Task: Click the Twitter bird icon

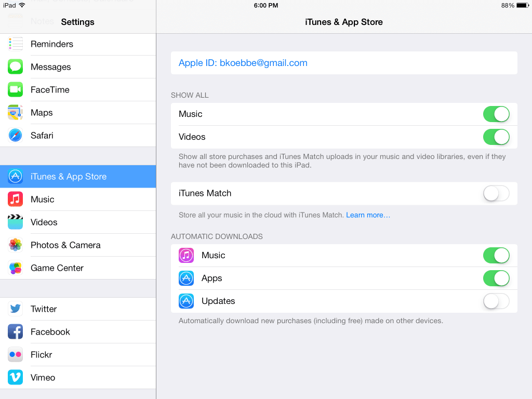Action: pyautogui.click(x=15, y=309)
